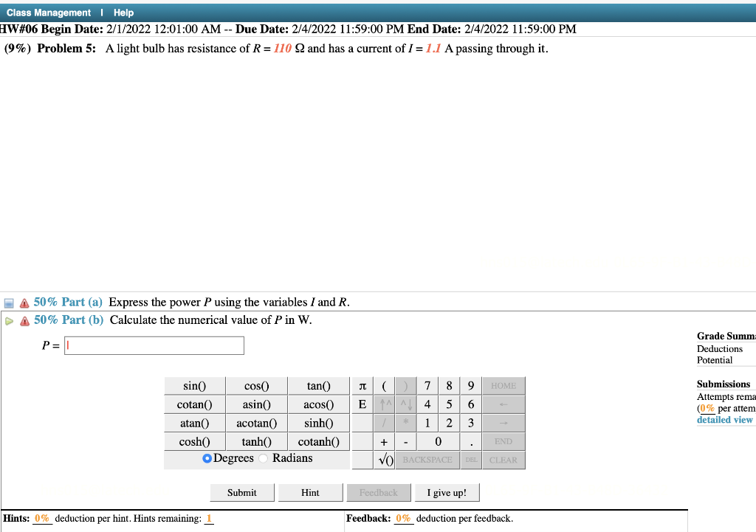Open the Class Management menu

pos(49,12)
